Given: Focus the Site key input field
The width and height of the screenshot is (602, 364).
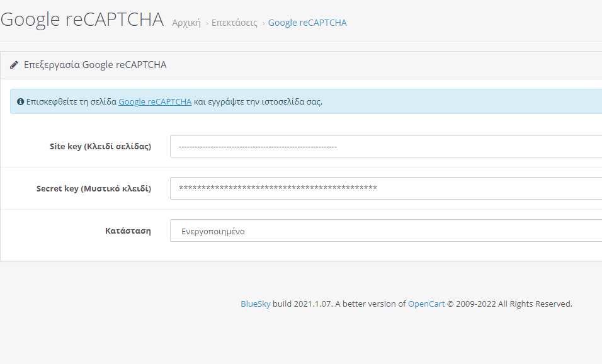Looking at the screenshot, I should pyautogui.click(x=386, y=146).
